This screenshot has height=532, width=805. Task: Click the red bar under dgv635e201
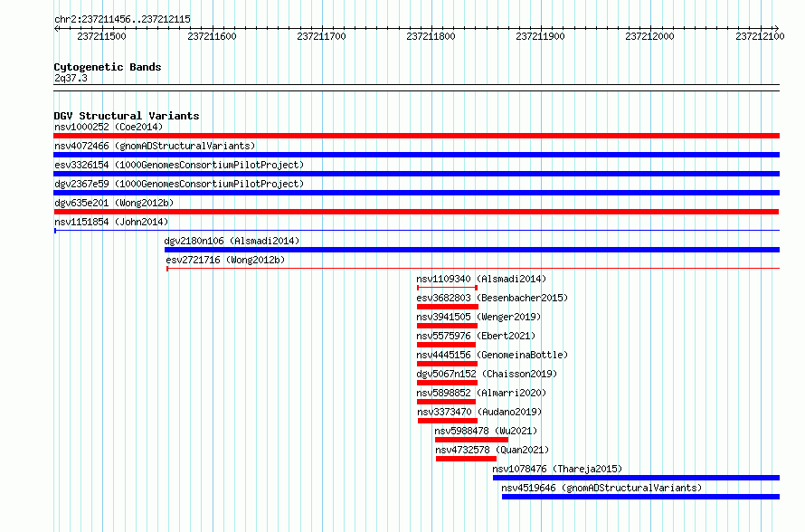(x=416, y=212)
